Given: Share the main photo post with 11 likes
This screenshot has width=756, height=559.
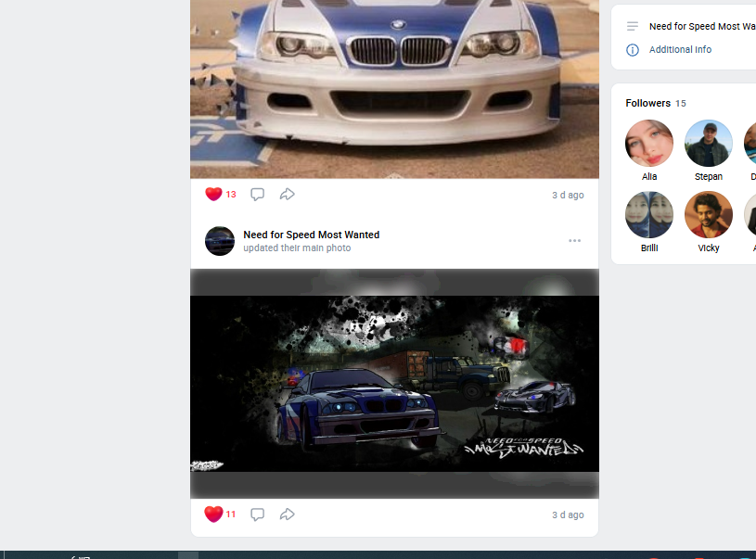Looking at the screenshot, I should pos(287,515).
